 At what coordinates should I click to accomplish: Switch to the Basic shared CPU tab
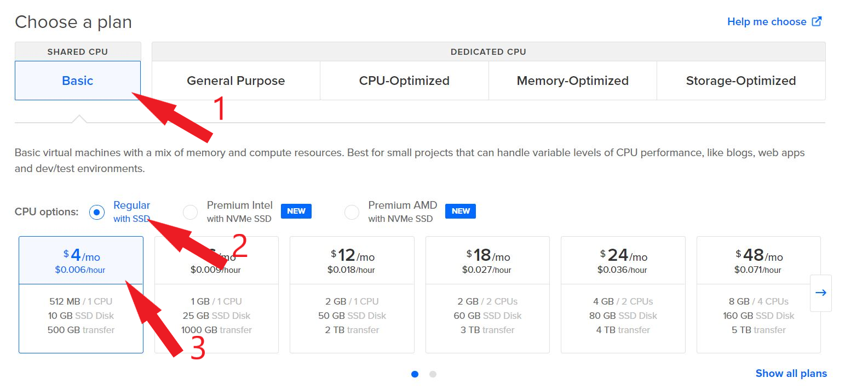(x=77, y=81)
